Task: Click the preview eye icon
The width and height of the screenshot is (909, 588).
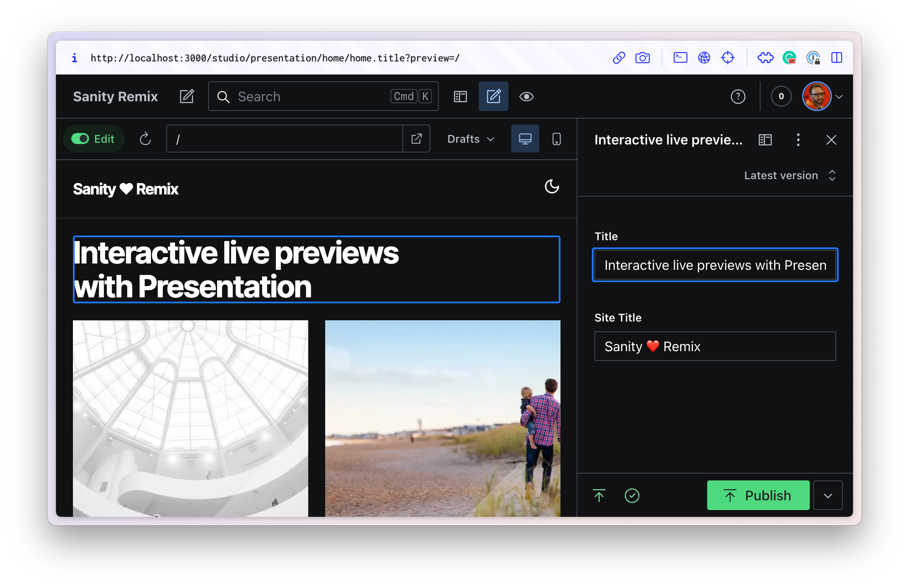Action: coord(527,97)
